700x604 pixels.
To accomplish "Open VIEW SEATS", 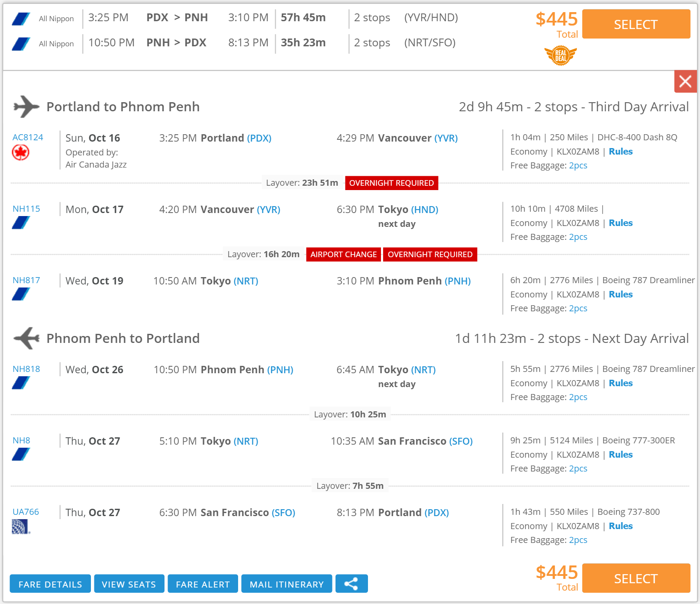I will point(129,584).
